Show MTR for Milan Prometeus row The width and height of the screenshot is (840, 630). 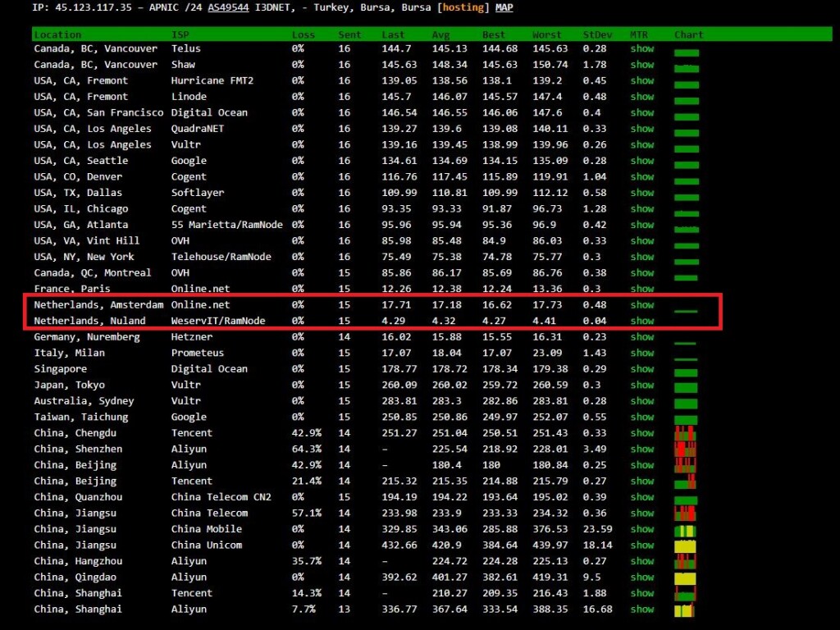tap(641, 353)
